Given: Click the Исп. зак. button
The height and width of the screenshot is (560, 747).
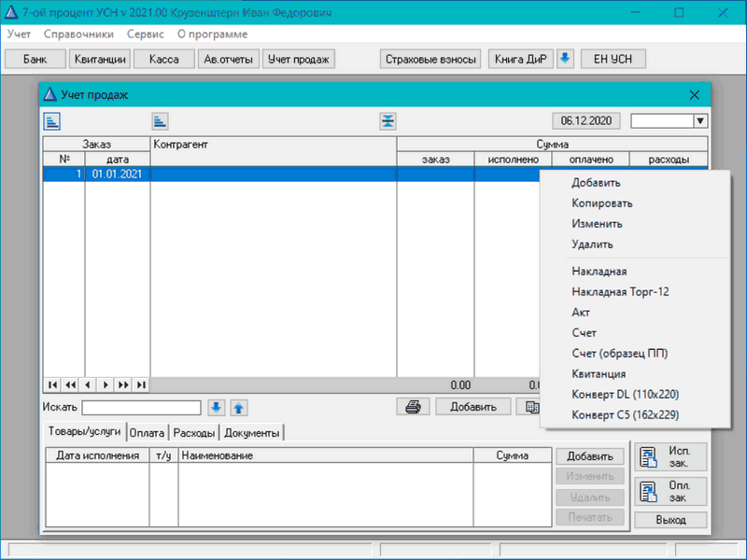Looking at the screenshot, I should [669, 456].
